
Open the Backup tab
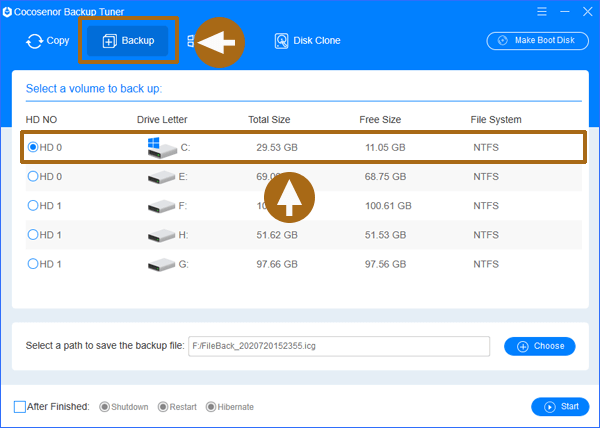coord(128,41)
